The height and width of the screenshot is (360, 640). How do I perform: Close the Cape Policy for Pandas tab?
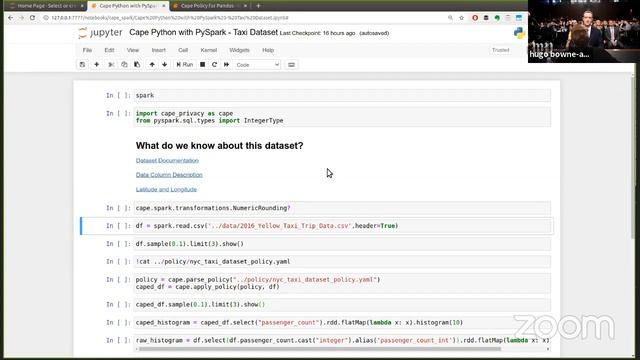(x=245, y=6)
